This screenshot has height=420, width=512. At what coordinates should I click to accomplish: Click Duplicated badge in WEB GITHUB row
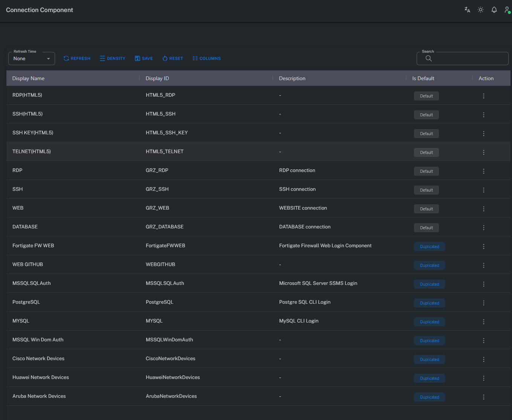pyautogui.click(x=429, y=265)
